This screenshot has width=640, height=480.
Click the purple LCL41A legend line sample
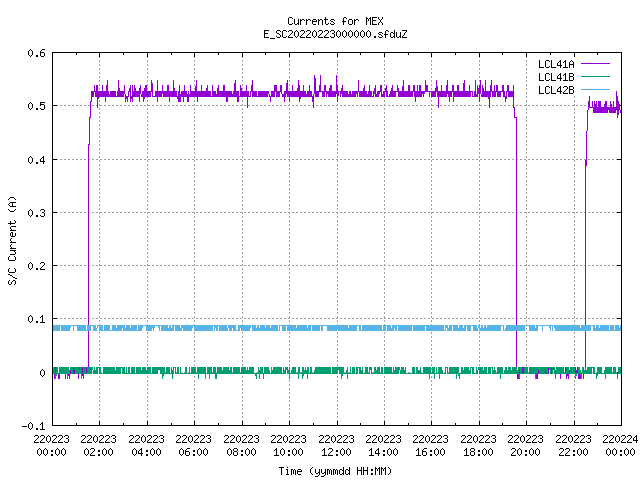[595, 64]
